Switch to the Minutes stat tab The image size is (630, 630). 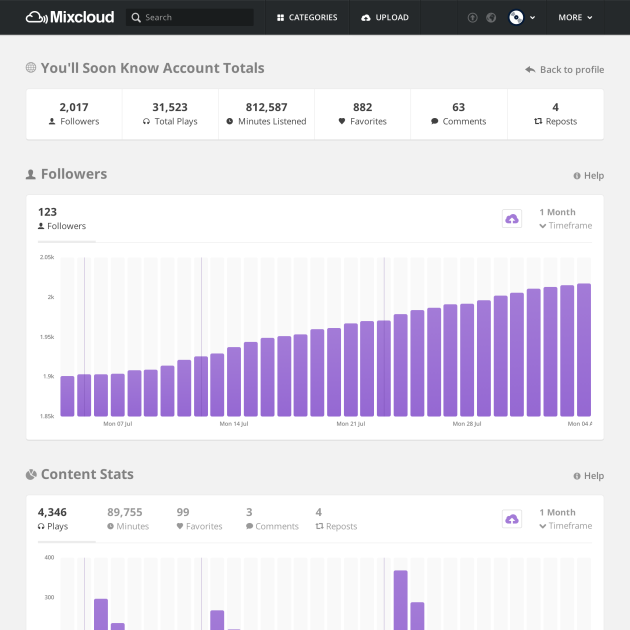[127, 519]
